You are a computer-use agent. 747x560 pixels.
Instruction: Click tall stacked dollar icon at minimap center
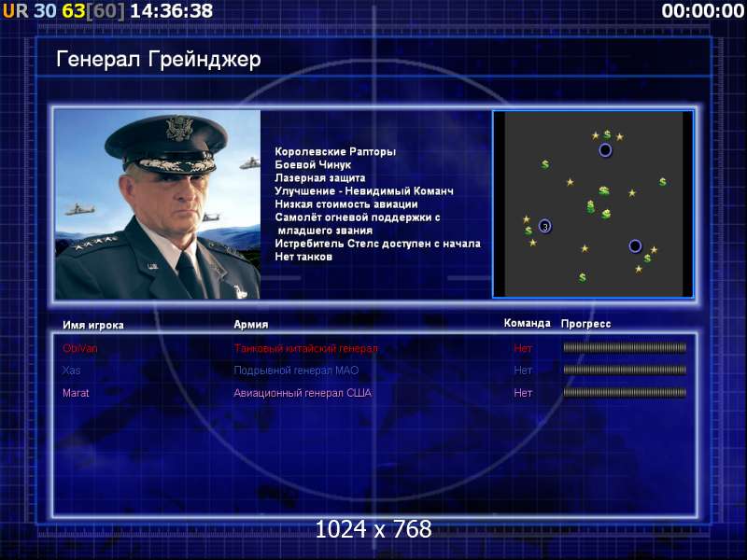[591, 206]
